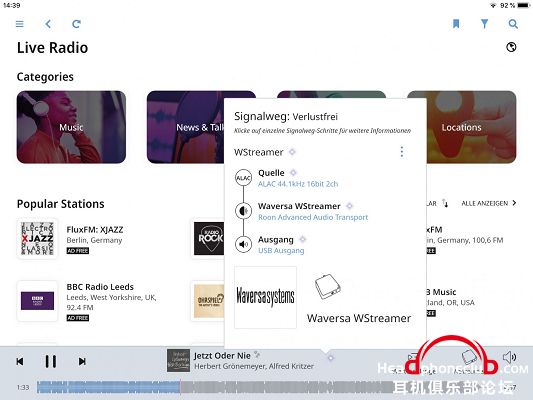Open the search magnifier
Screen dimensions: 533x400
pyautogui.click(x=513, y=24)
